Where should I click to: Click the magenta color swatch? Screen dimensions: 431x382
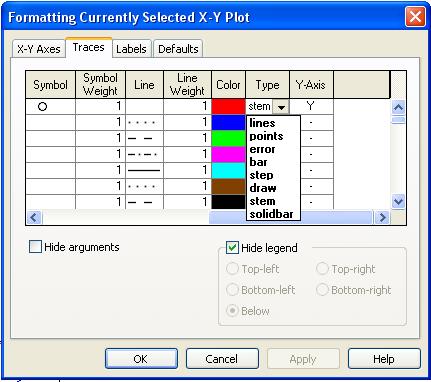pos(228,154)
